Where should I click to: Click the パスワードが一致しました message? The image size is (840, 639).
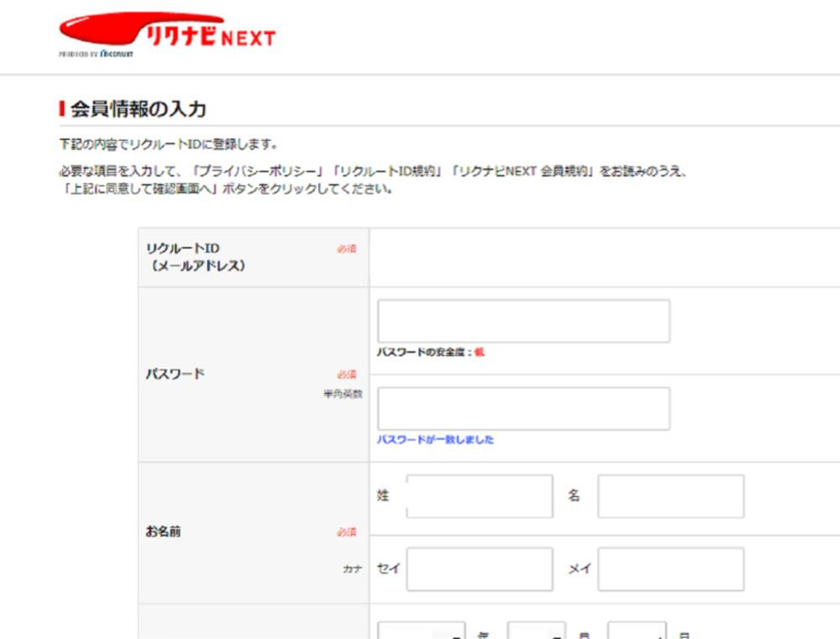point(435,440)
